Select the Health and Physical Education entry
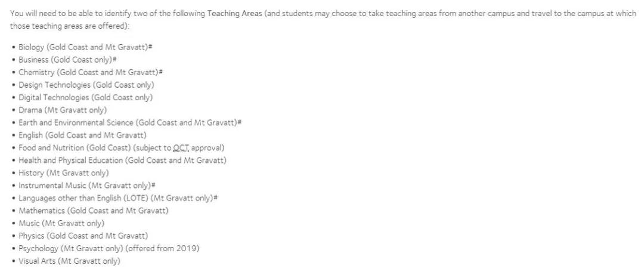The height and width of the screenshot is (278, 644). (122, 160)
